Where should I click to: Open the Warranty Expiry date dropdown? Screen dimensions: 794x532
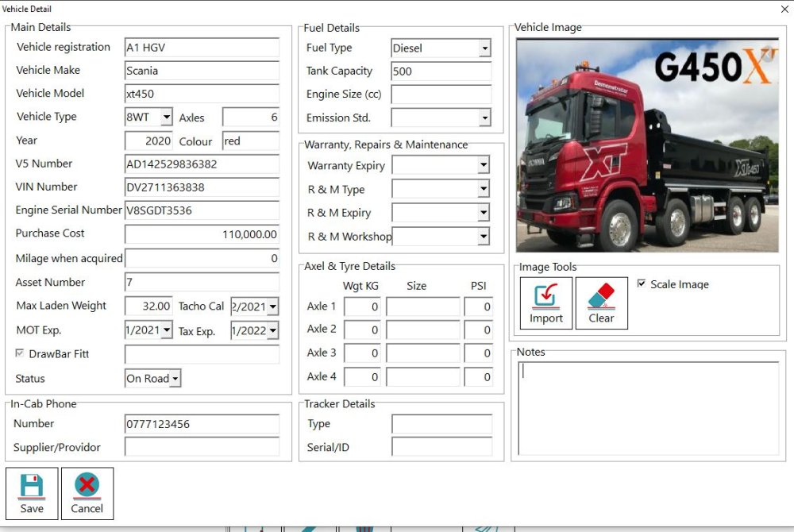(484, 165)
